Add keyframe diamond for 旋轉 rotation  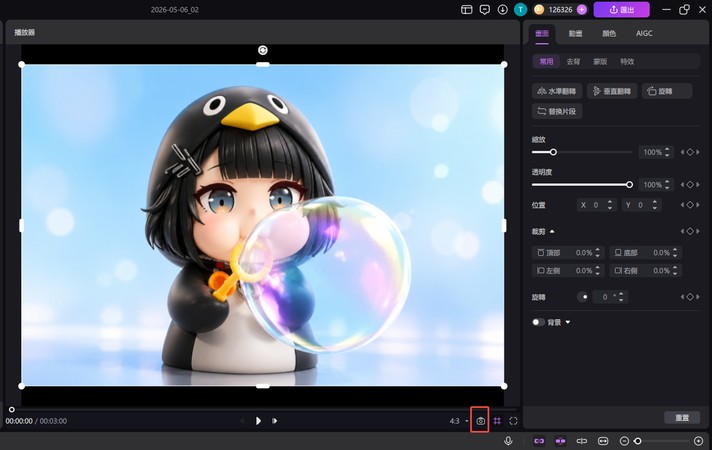[690, 297]
